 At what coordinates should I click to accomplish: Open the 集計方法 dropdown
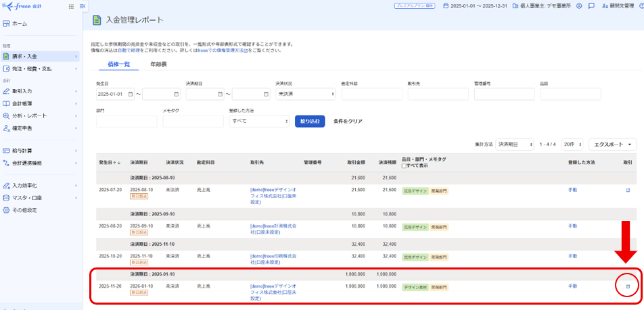515,145
